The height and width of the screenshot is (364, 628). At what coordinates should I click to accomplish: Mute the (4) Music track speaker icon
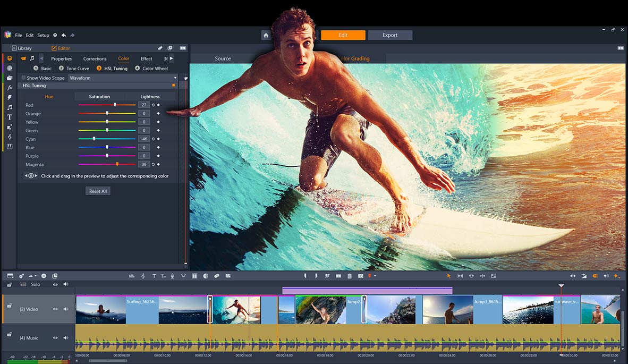66,338
